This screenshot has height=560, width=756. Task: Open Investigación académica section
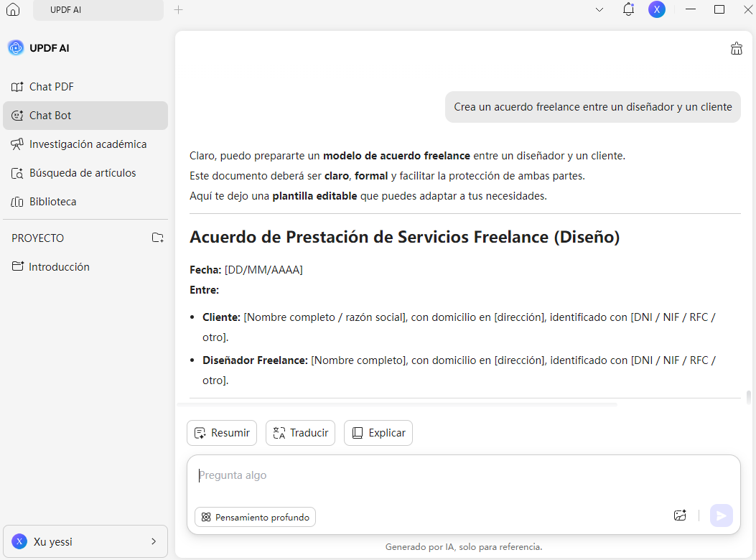pyautogui.click(x=85, y=144)
